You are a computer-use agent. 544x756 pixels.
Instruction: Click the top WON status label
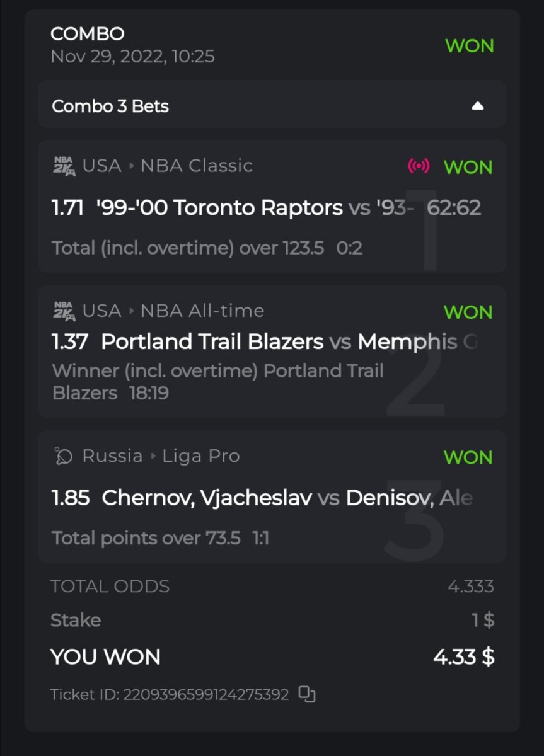(469, 45)
